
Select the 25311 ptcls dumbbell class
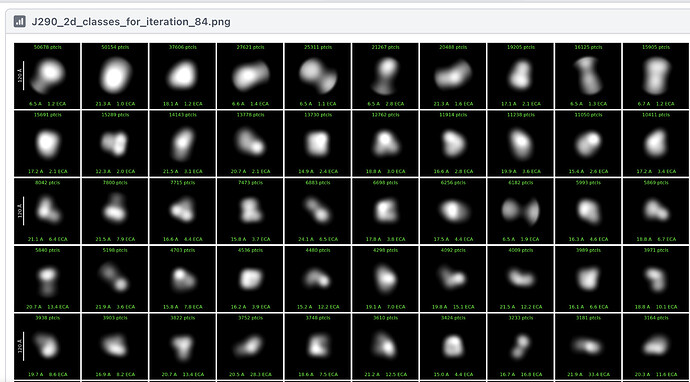tap(318, 76)
